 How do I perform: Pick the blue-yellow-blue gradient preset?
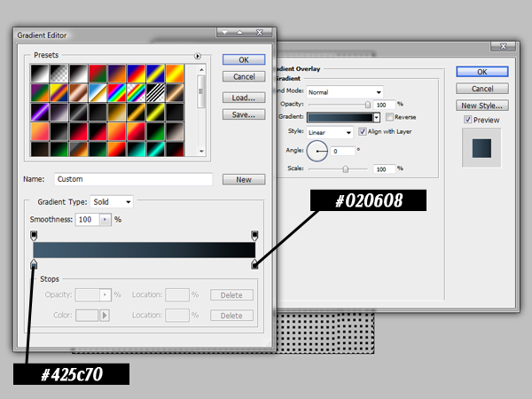155,73
